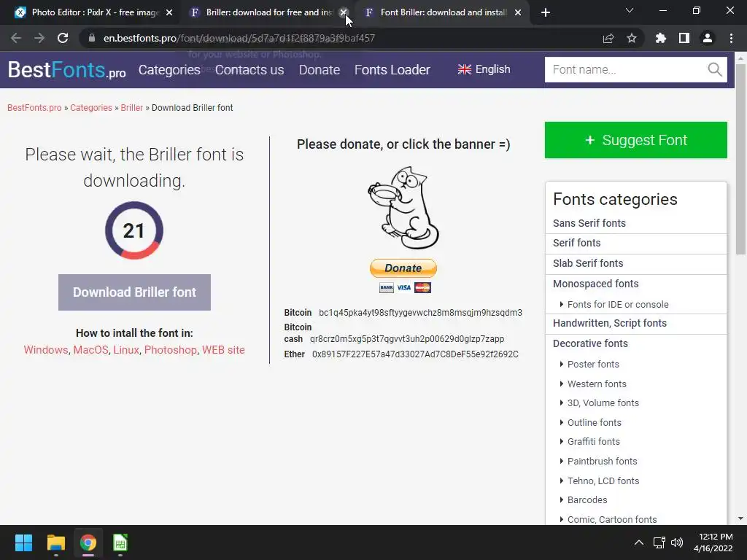Open the share page icon in address bar
Screen dimensions: 747x560
608,38
